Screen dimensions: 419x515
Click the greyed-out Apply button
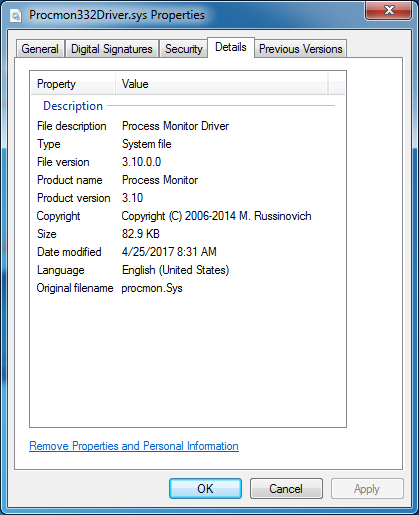[367, 489]
